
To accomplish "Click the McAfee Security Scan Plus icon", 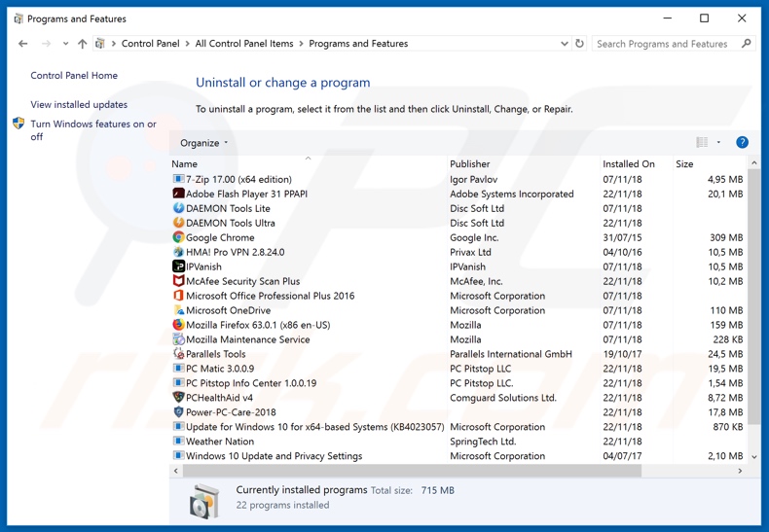I will (178, 281).
